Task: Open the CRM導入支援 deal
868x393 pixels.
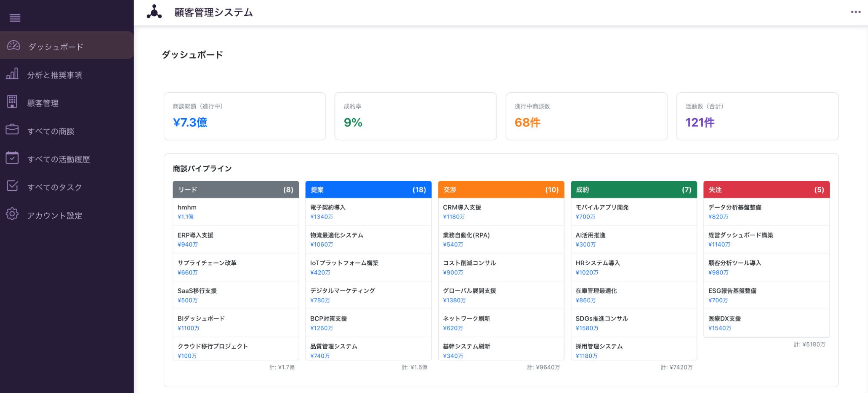Action: pos(501,212)
